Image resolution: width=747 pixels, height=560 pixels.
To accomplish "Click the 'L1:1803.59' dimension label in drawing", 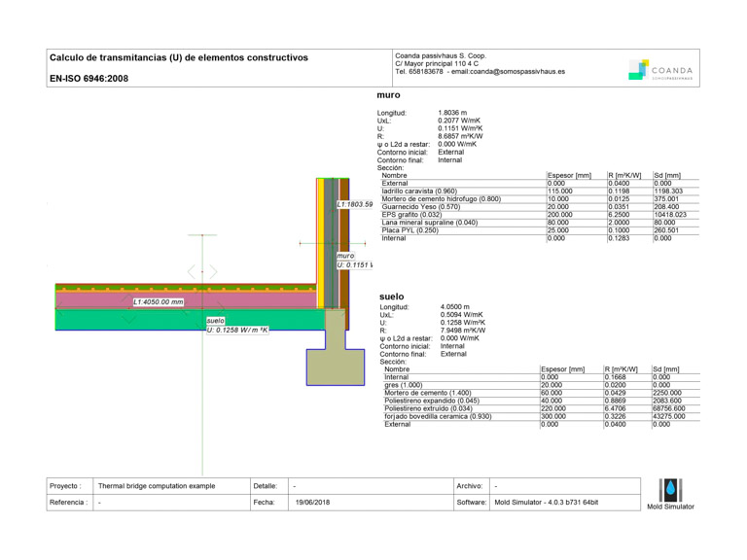I will [x=354, y=204].
